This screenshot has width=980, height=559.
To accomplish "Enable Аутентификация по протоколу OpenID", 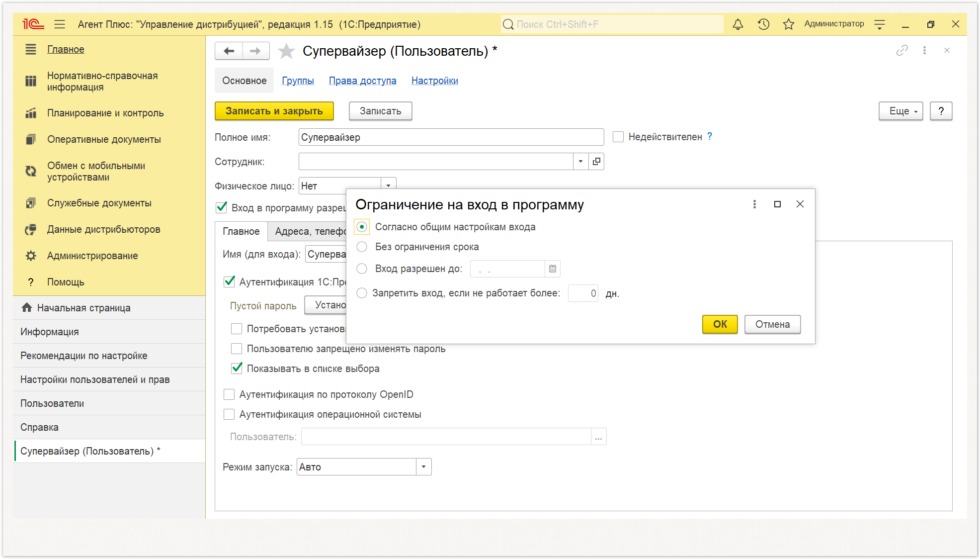I will (x=229, y=394).
